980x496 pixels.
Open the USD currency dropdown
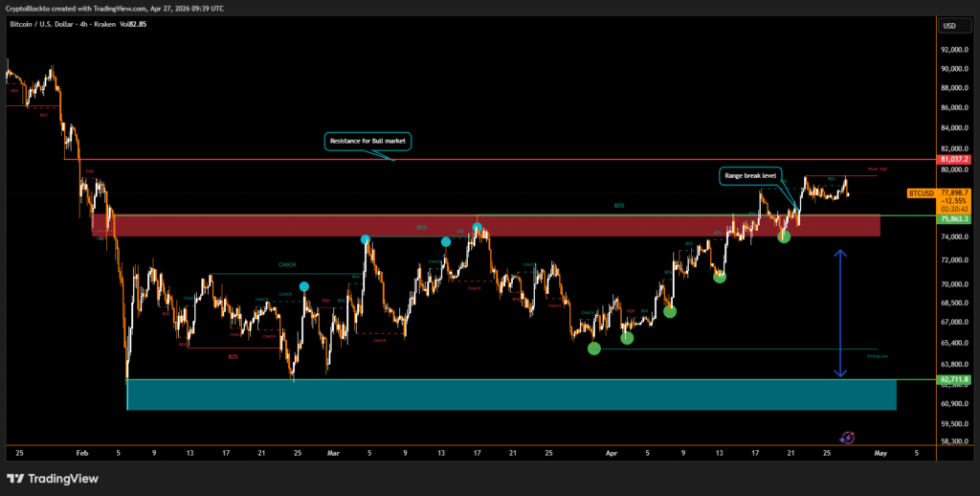(949, 27)
